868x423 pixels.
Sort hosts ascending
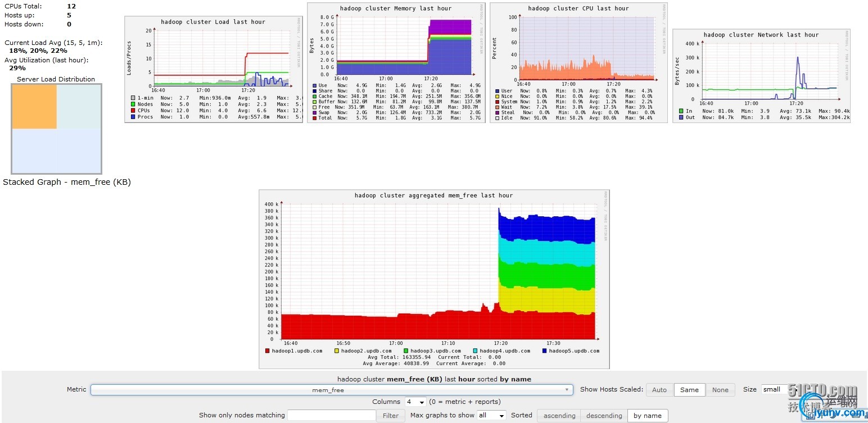pos(559,416)
